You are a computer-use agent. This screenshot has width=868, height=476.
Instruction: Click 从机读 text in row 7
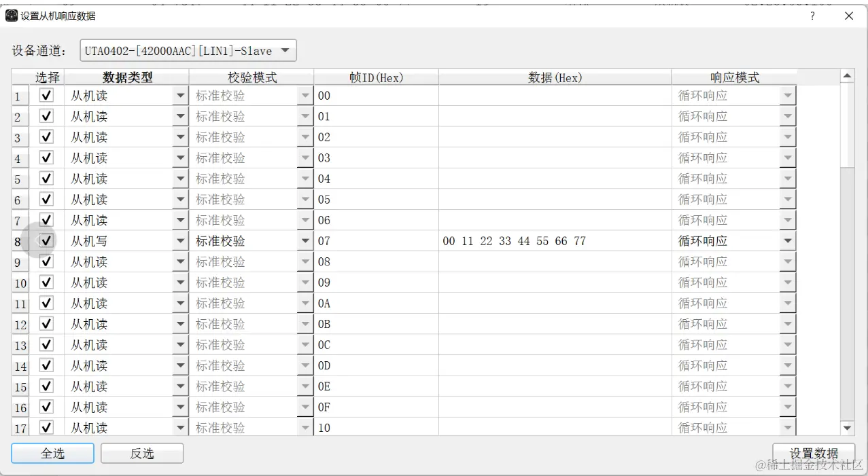click(89, 221)
